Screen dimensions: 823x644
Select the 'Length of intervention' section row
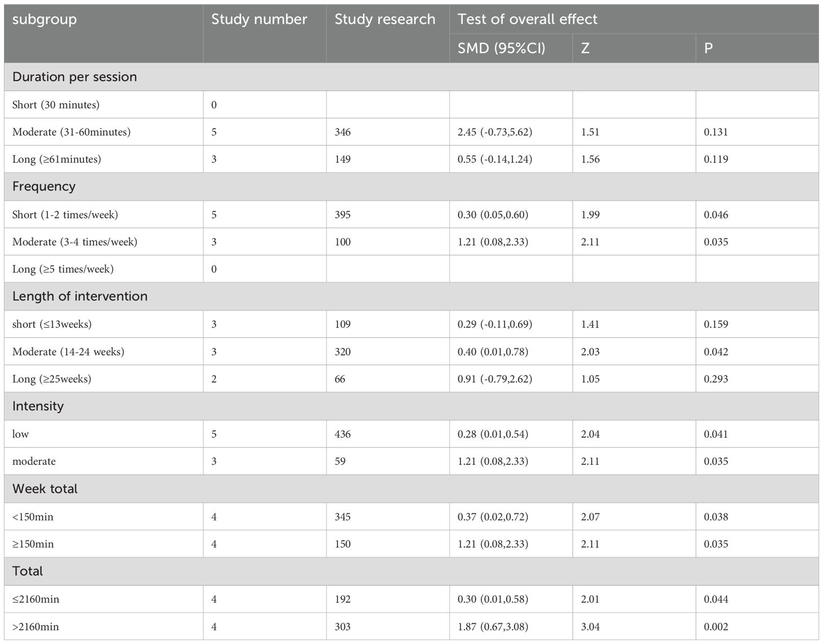(411, 296)
